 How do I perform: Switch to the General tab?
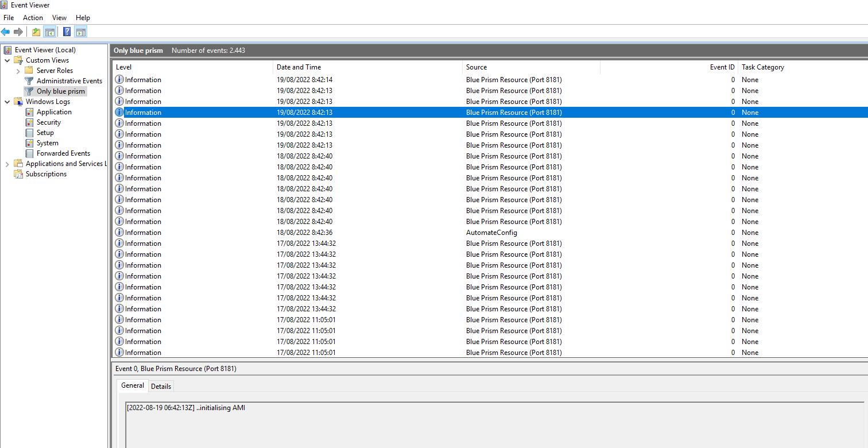point(133,385)
